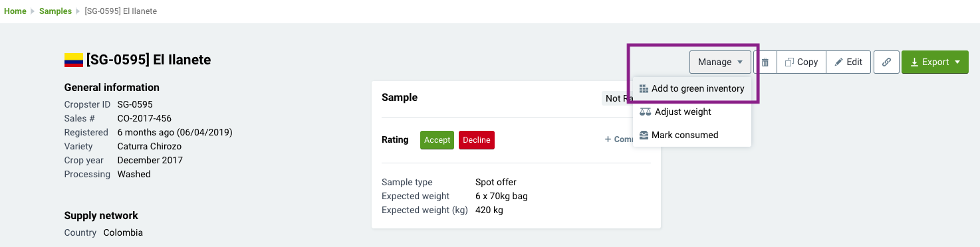
Task: Open the Not Rated status dropdown
Action: click(x=617, y=98)
